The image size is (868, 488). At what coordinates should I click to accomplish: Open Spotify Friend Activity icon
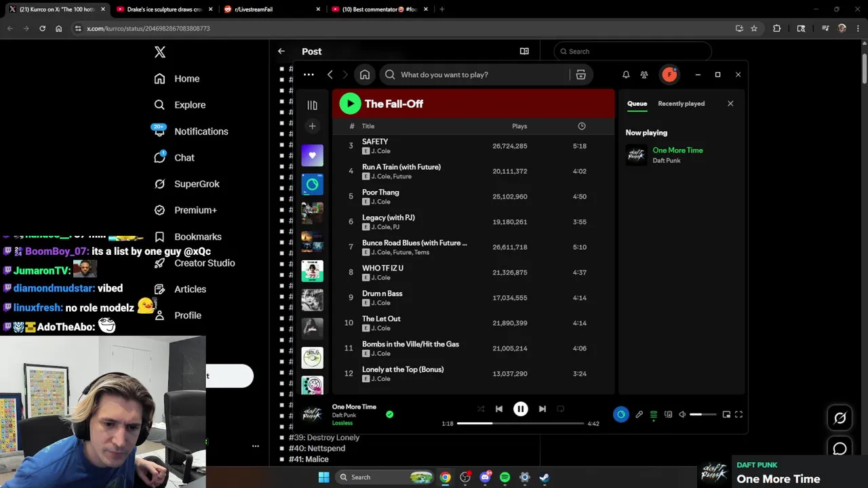644,75
